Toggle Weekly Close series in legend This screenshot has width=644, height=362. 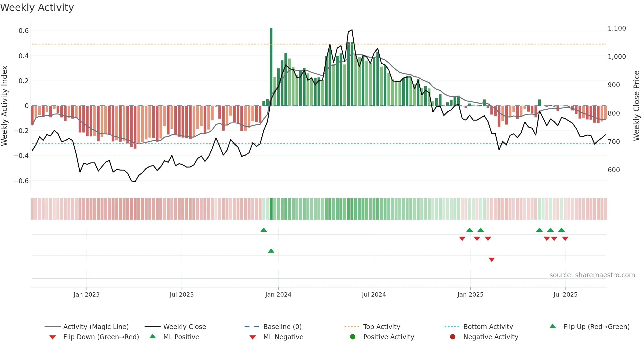click(x=175, y=327)
